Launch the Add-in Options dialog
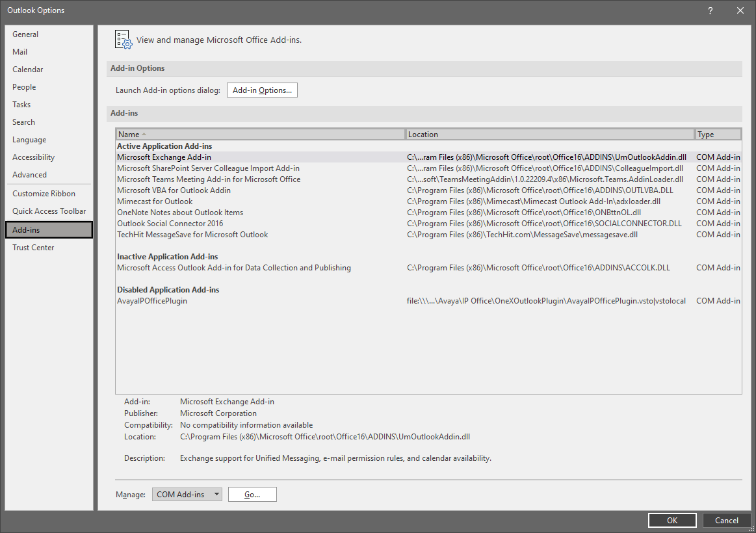756x533 pixels. click(x=262, y=90)
